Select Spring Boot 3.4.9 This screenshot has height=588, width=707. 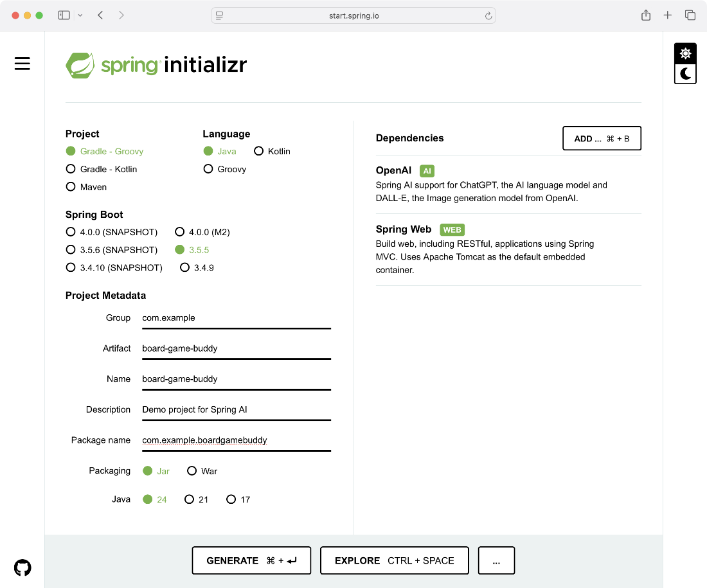[197, 268]
